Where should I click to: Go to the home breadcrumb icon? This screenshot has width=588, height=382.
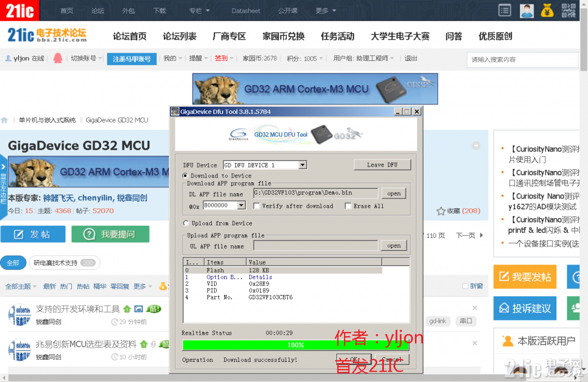pyautogui.click(x=4, y=120)
